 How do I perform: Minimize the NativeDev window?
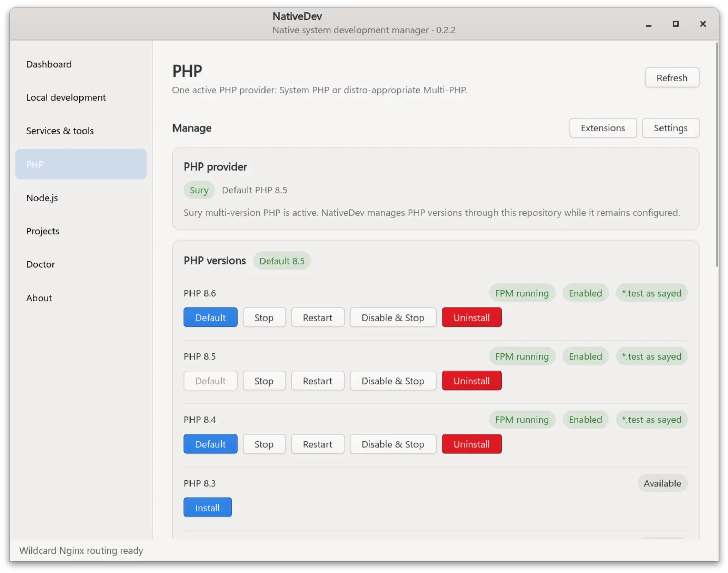click(648, 24)
